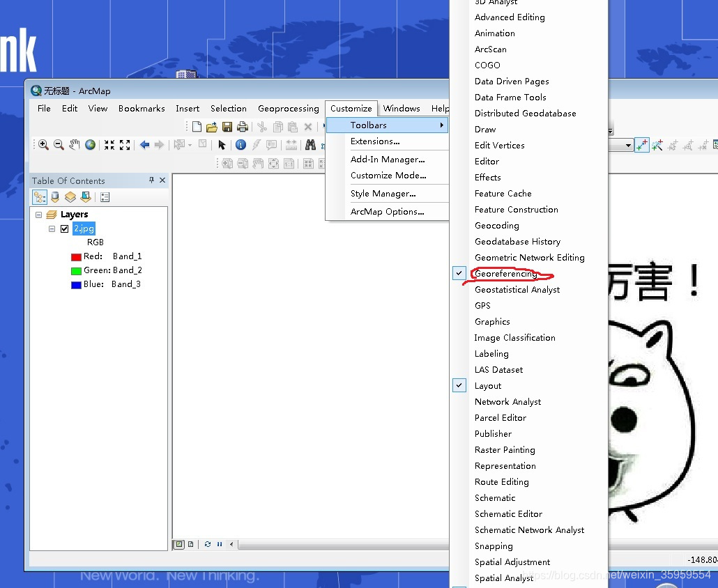Open the Windows menu

(402, 109)
